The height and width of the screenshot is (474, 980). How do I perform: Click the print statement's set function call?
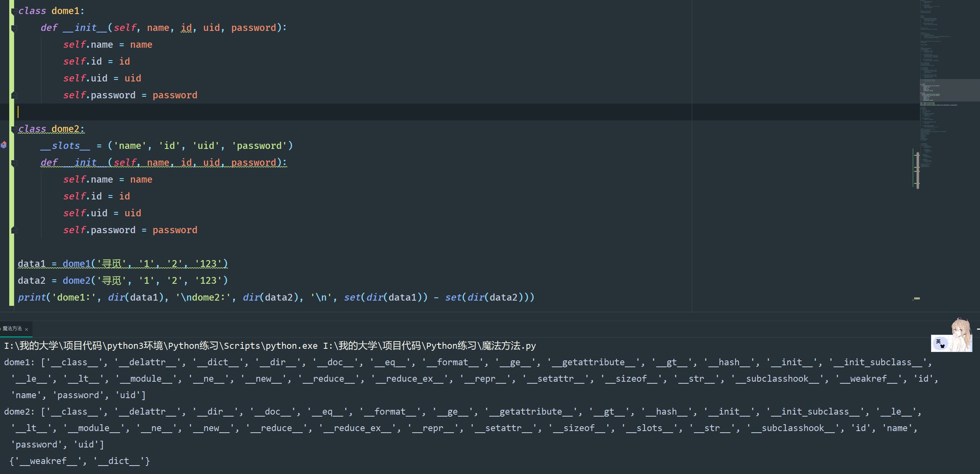352,297
